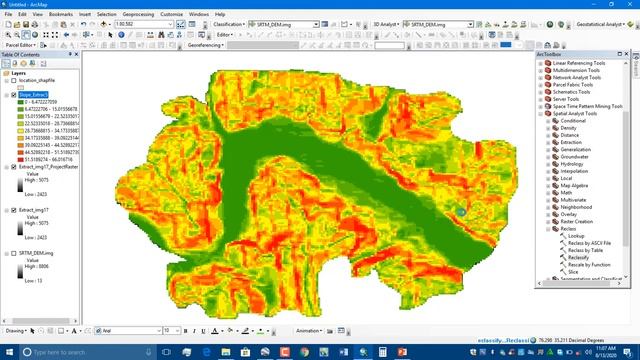Open the File menu
640x360 pixels.
8,14
